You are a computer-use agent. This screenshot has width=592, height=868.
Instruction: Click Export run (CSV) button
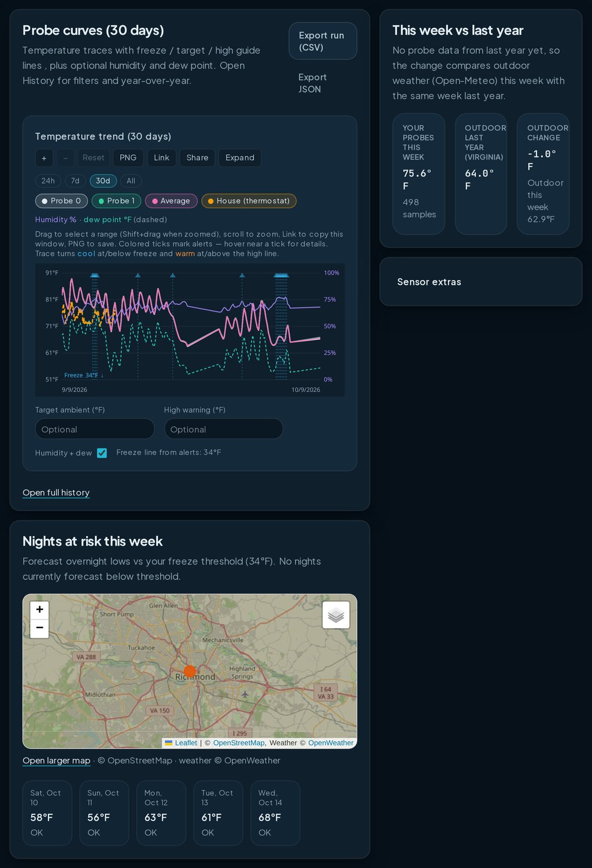tap(323, 41)
